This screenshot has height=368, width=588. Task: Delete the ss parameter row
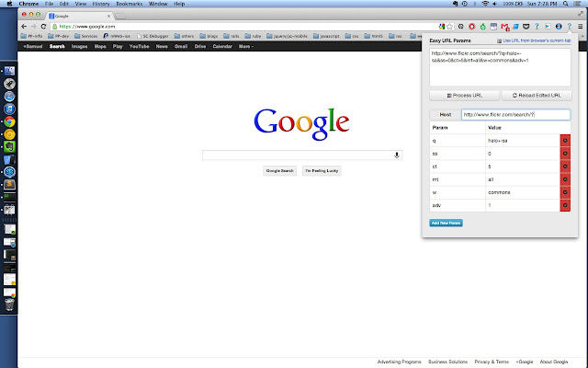565,154
